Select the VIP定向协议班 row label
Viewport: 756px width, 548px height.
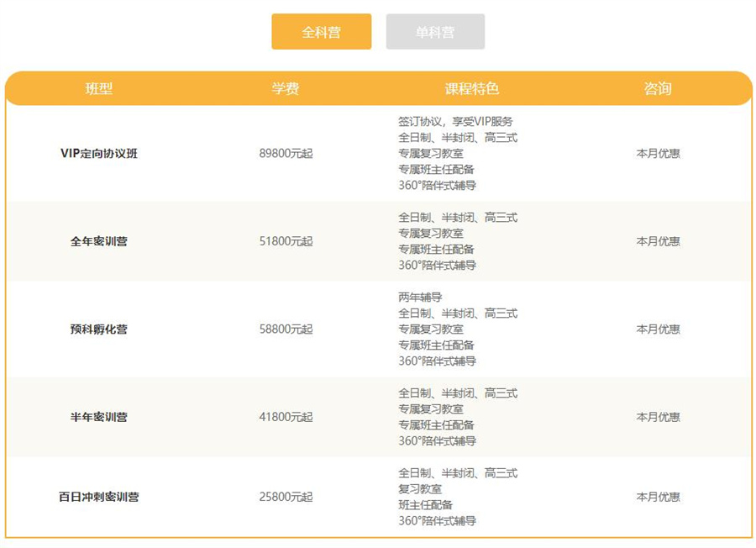[97, 154]
